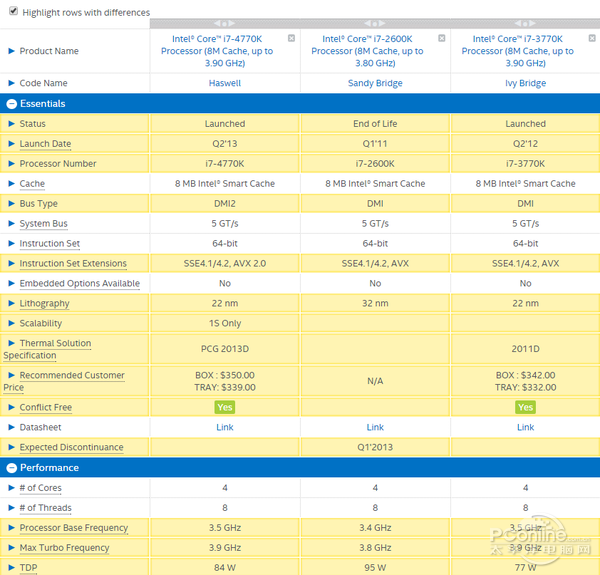The height and width of the screenshot is (575, 600).
Task: Uncheck Highlight rows with differences
Action: 13,12
